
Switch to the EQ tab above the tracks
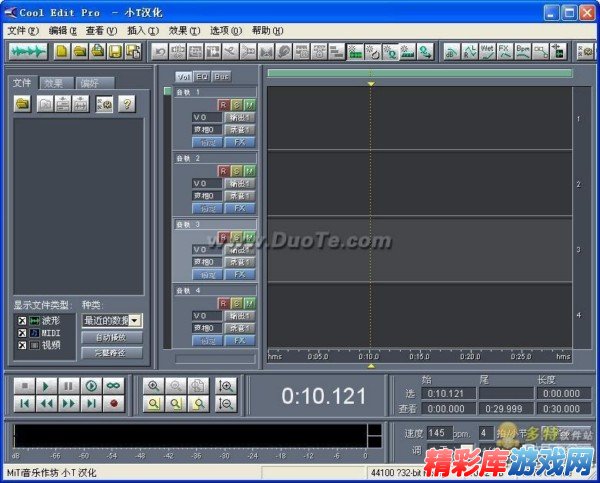[203, 76]
